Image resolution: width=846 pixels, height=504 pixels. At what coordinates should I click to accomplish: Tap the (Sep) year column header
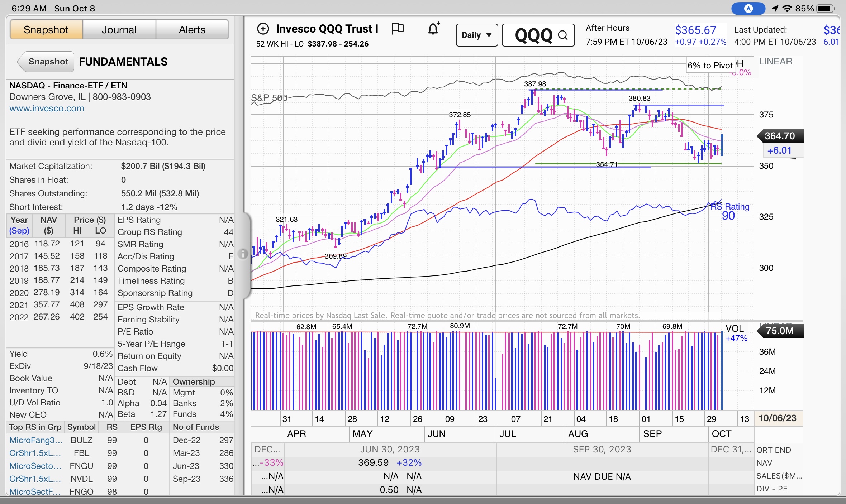click(x=19, y=231)
